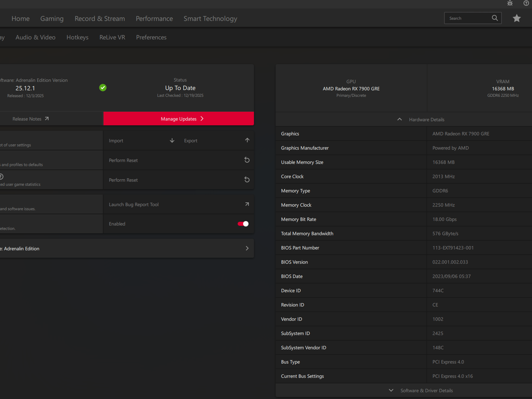This screenshot has width=532, height=399.
Task: Click the Import down arrow icon
Action: (172, 141)
